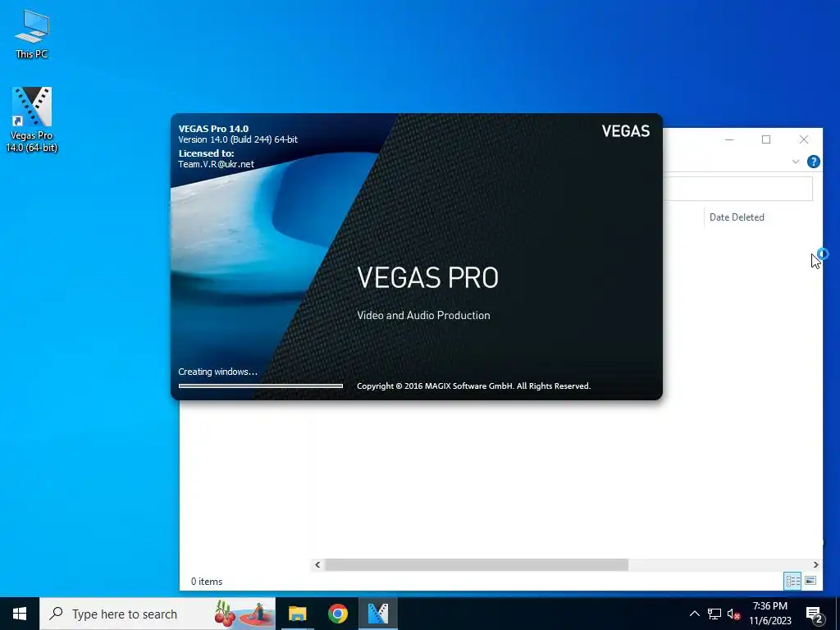This screenshot has width=840, height=630.
Task: Click the Creating windows progress bar
Action: click(x=260, y=386)
